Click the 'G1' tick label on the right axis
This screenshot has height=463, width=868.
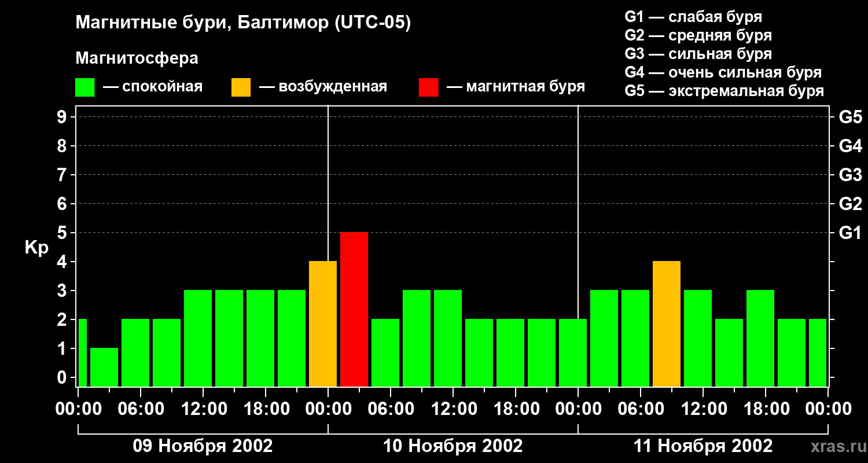pyautogui.click(x=850, y=233)
